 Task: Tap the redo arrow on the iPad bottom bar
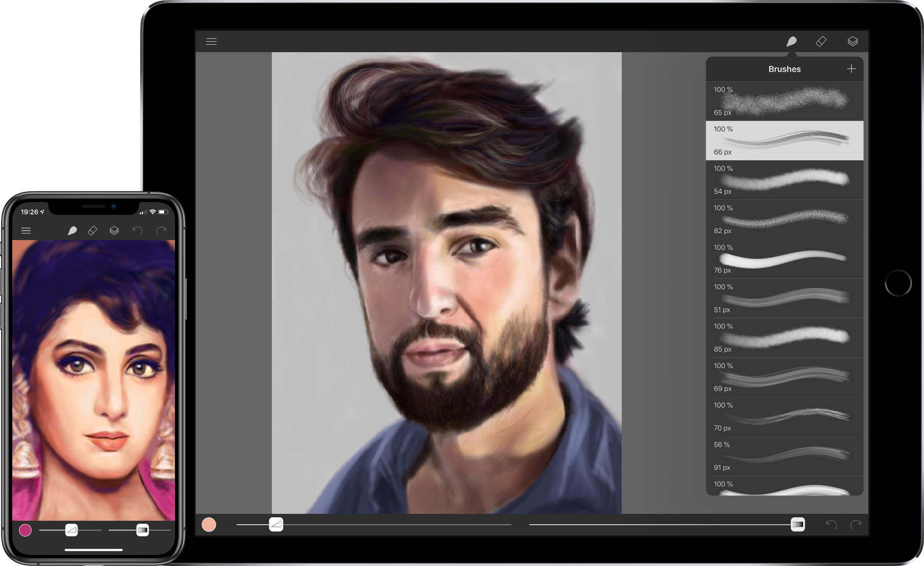point(856,525)
